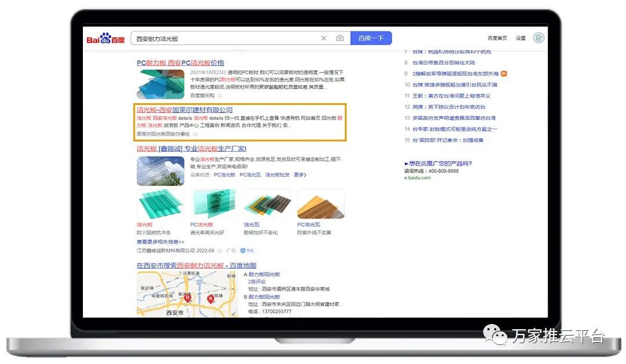Click the green 洁光板 product thumbnail

click(x=160, y=204)
